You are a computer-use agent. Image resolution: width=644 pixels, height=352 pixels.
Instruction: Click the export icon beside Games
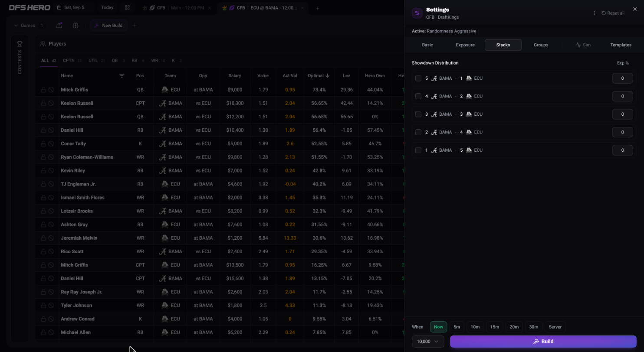click(x=59, y=26)
